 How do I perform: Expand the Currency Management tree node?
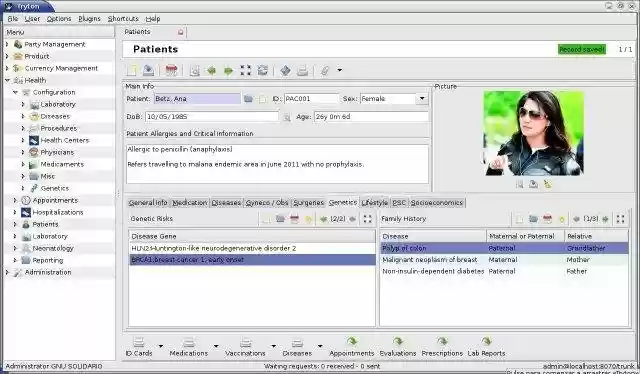click(7, 68)
